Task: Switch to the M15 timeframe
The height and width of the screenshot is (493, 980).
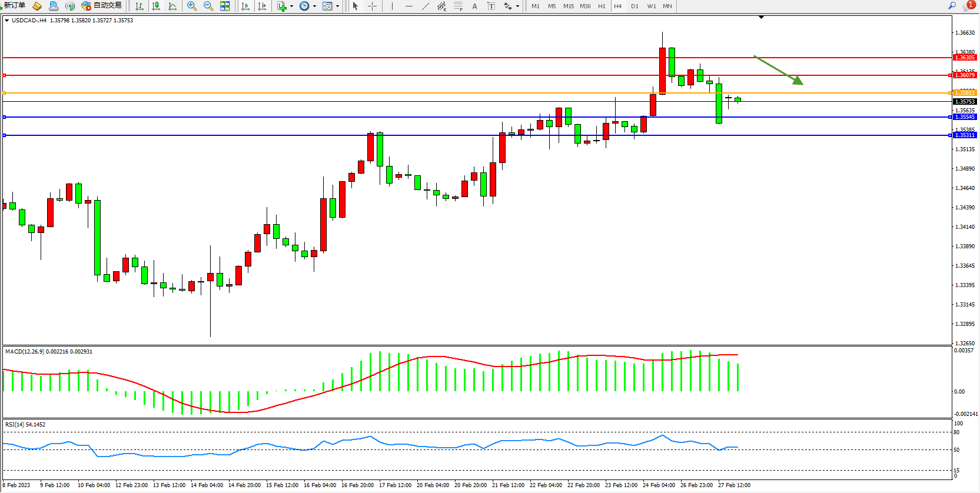Action: 568,6
